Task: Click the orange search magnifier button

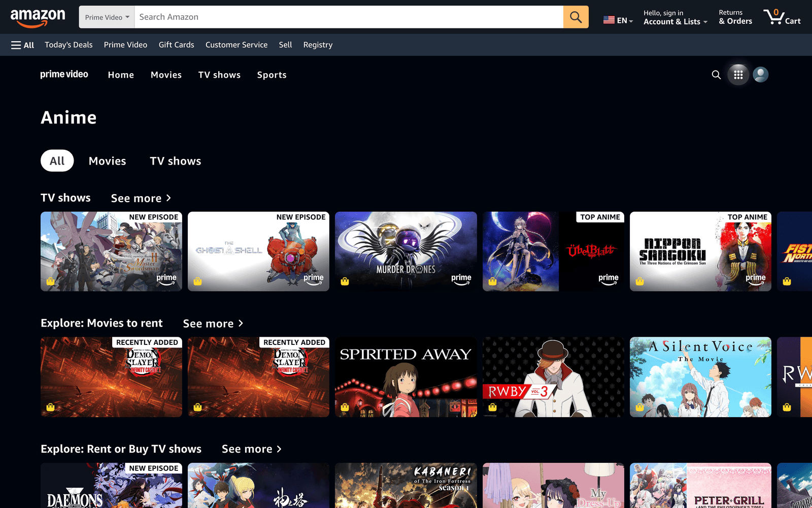Action: pos(576,17)
